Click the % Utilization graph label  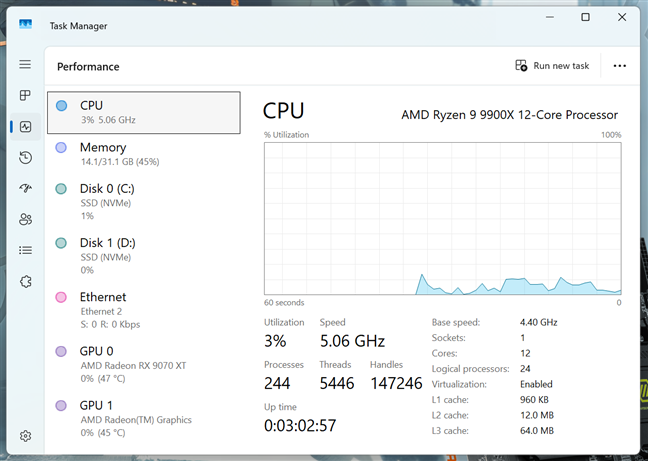[286, 135]
